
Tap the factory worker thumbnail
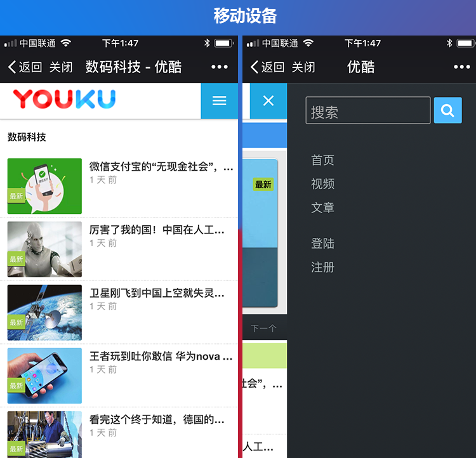pos(44,435)
